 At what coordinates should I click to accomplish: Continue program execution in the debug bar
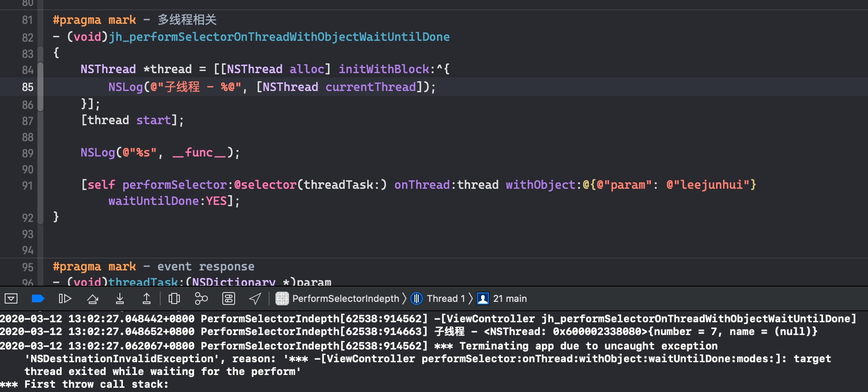pyautogui.click(x=65, y=298)
